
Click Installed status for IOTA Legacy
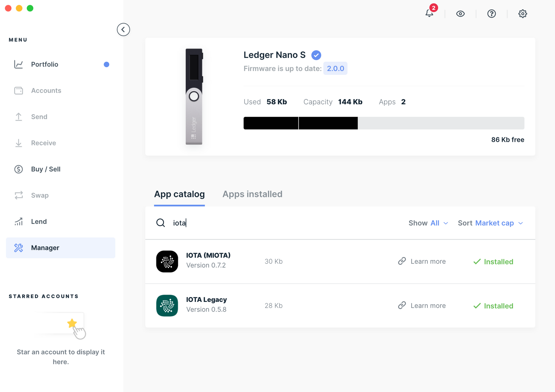[x=493, y=306]
